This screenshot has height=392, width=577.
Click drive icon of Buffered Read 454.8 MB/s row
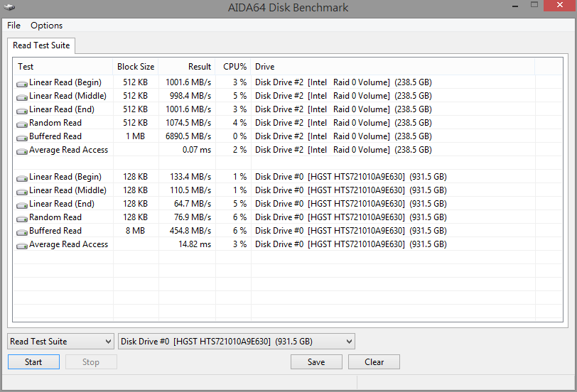[22, 232]
